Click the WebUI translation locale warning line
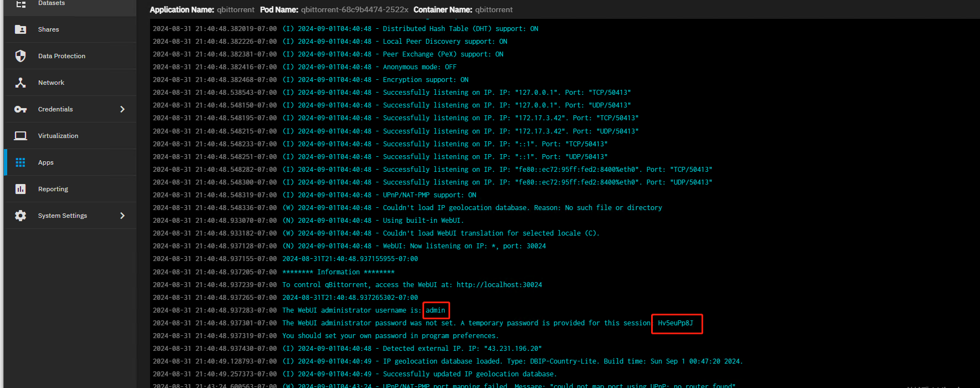Screen dimensions: 980x388 point(376,233)
